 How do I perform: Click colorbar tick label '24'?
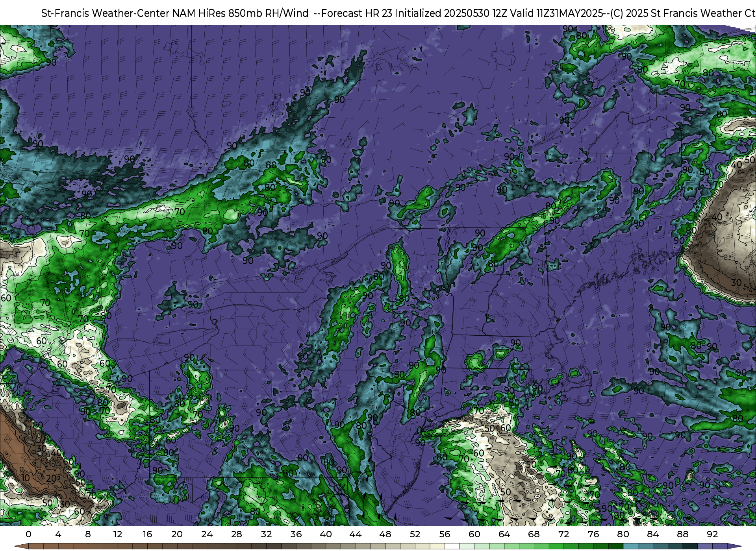(207, 534)
